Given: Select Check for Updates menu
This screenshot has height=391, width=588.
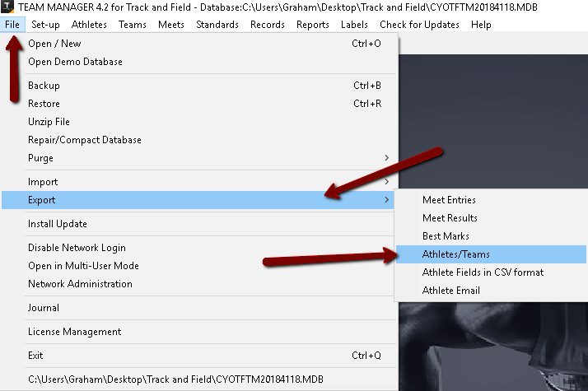Looking at the screenshot, I should coord(419,25).
